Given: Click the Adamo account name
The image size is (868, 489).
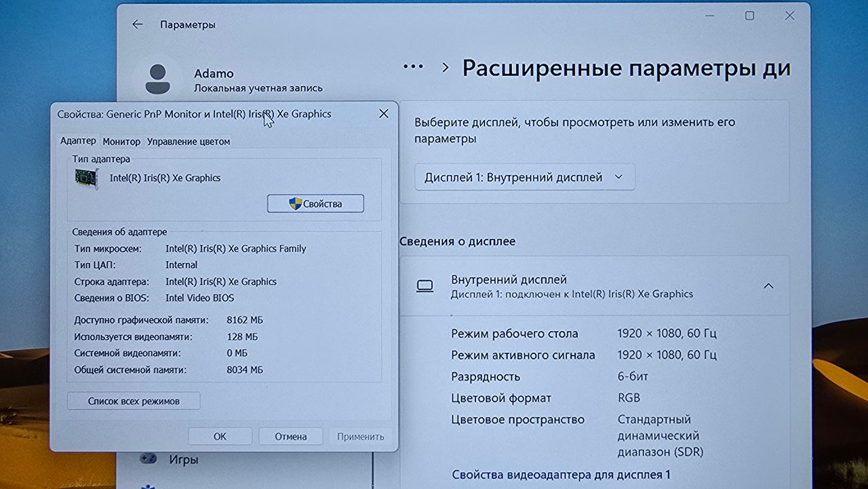Looking at the screenshot, I should (x=214, y=73).
